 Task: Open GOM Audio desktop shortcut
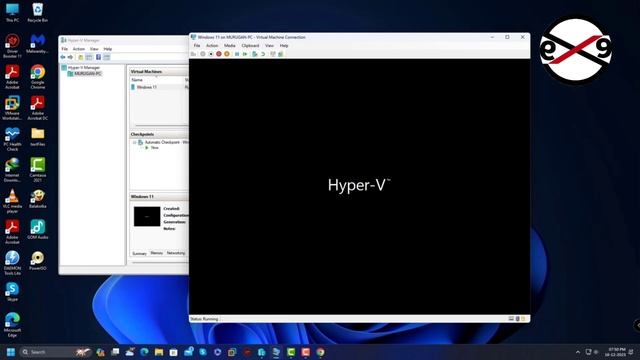[38, 229]
